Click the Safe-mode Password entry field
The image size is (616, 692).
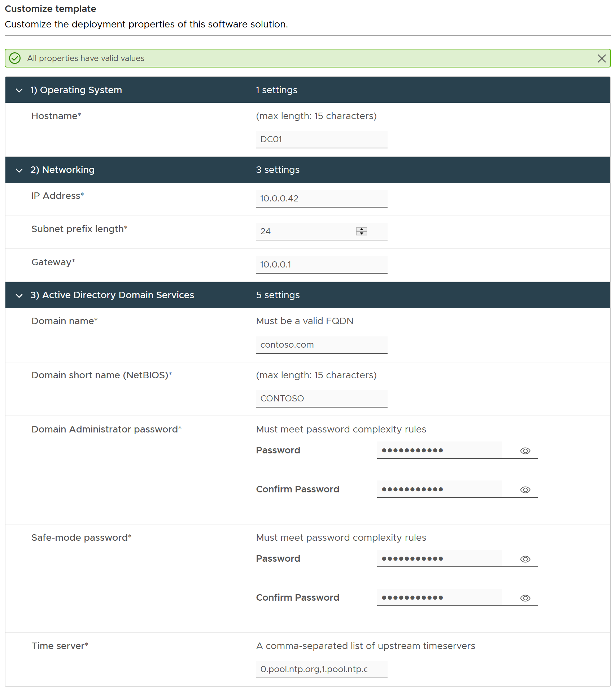(440, 558)
